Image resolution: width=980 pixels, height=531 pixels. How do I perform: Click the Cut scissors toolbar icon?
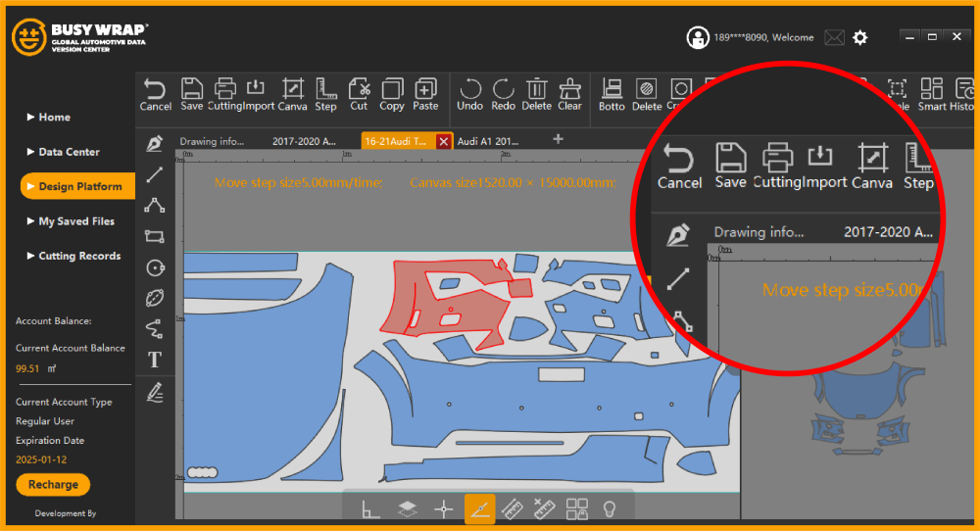tap(359, 89)
